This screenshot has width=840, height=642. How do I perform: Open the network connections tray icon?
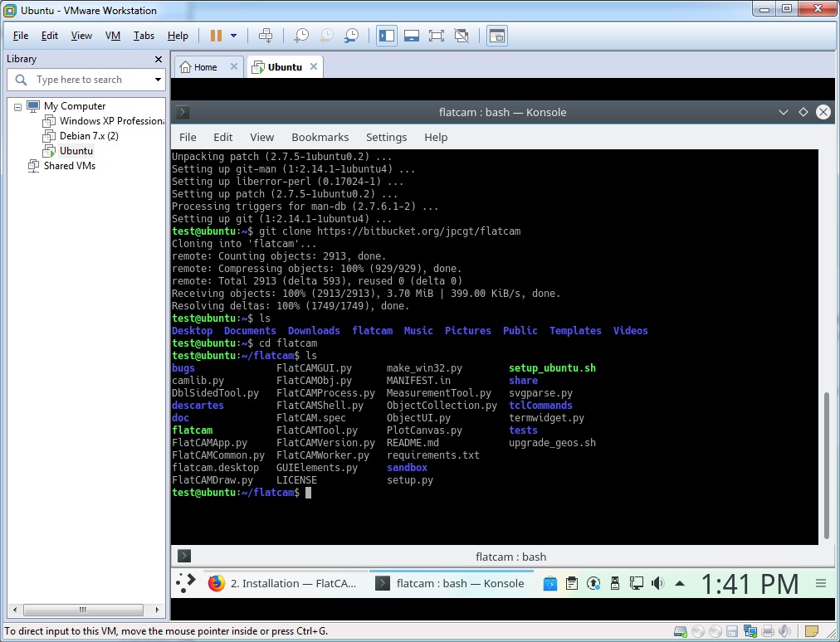point(637,584)
